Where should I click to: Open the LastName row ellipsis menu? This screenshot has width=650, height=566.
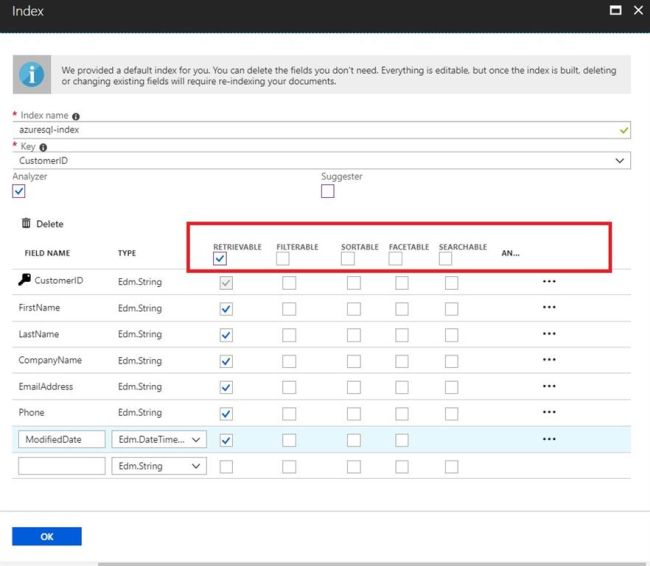pos(549,334)
